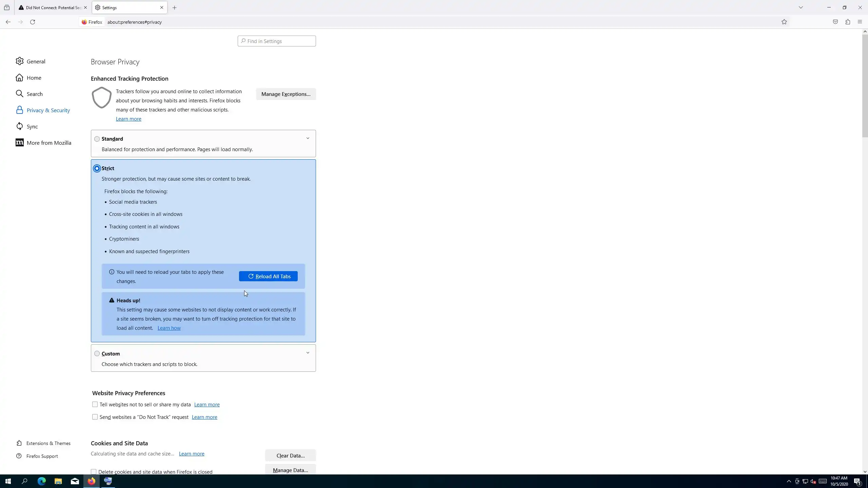The image size is (868, 488).
Task: Select the Custom tracking protection option
Action: 97,353
